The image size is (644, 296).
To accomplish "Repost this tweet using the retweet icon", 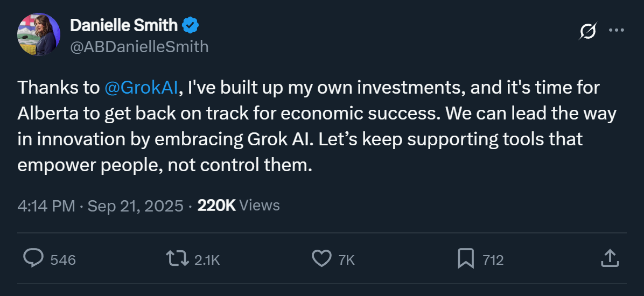I will coord(178,259).
